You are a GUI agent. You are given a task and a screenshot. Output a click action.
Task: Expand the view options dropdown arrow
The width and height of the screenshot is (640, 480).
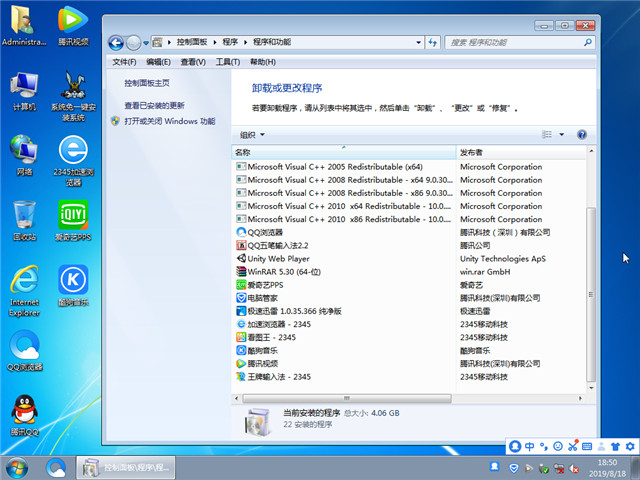tap(562, 134)
